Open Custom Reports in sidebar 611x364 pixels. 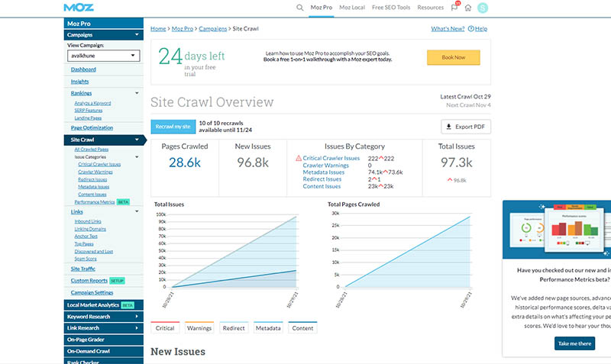point(89,280)
